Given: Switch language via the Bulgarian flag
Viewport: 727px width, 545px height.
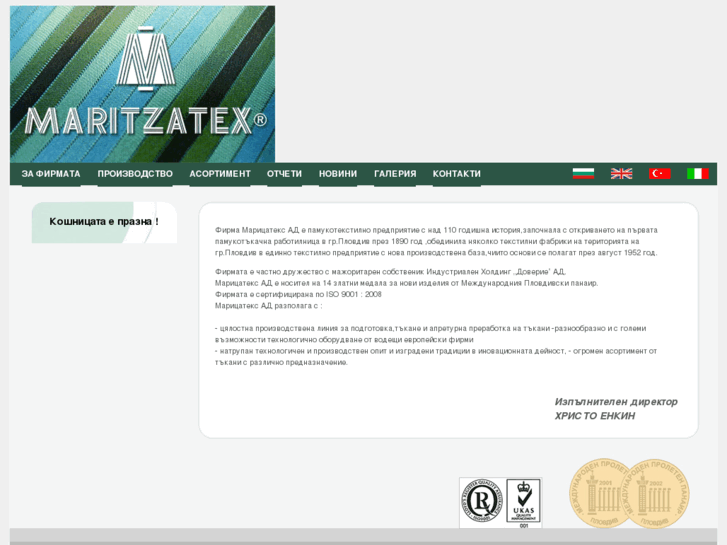Looking at the screenshot, I should click(583, 173).
